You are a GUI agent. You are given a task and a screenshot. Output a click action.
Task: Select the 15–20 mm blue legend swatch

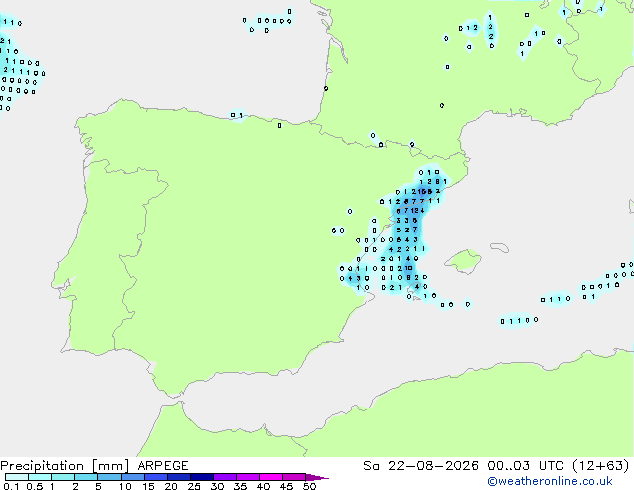(x=156, y=477)
